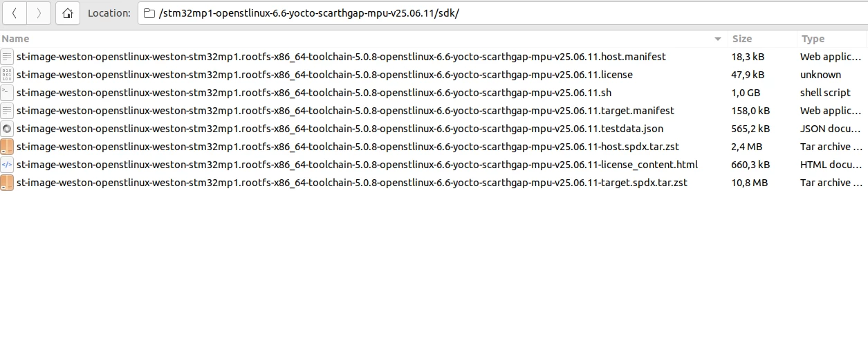Click 'Tar archive' type in target.spdx row

(x=831, y=183)
